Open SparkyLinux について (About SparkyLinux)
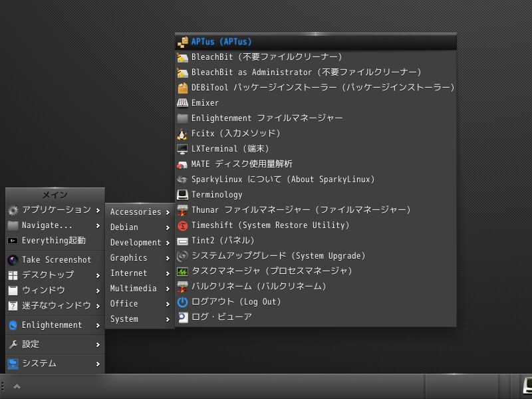Screen dimensions: 532x399 click(x=315, y=180)
